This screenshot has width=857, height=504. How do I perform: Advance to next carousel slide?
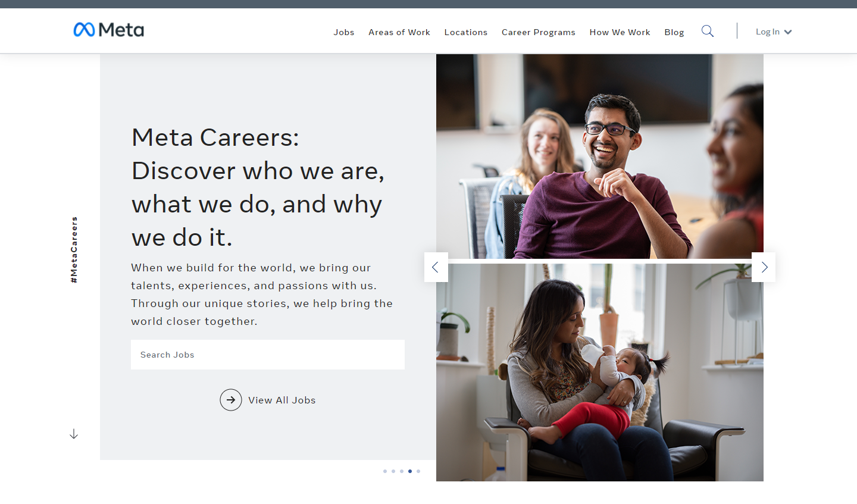pos(764,267)
